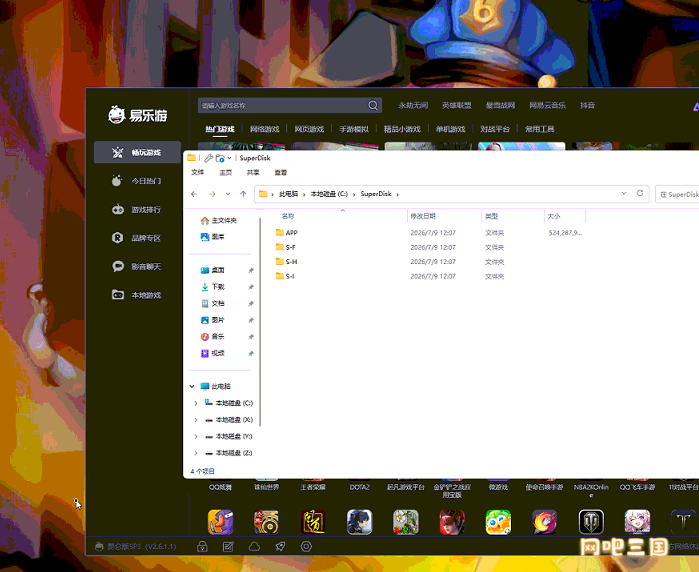Switch to the 精品小游戏 tab
Image resolution: width=699 pixels, height=572 pixels.
click(x=402, y=129)
